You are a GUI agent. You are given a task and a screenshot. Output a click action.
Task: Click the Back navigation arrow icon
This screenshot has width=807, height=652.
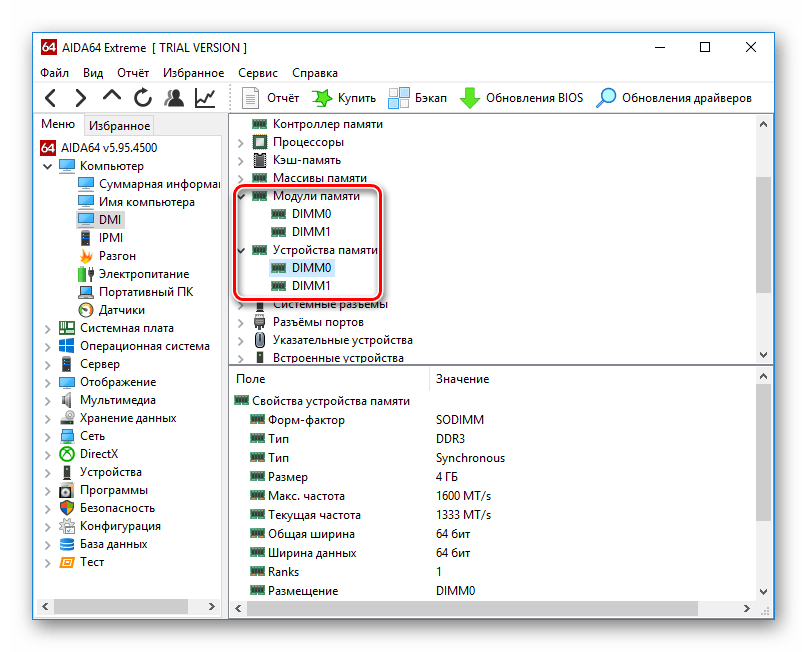[52, 98]
